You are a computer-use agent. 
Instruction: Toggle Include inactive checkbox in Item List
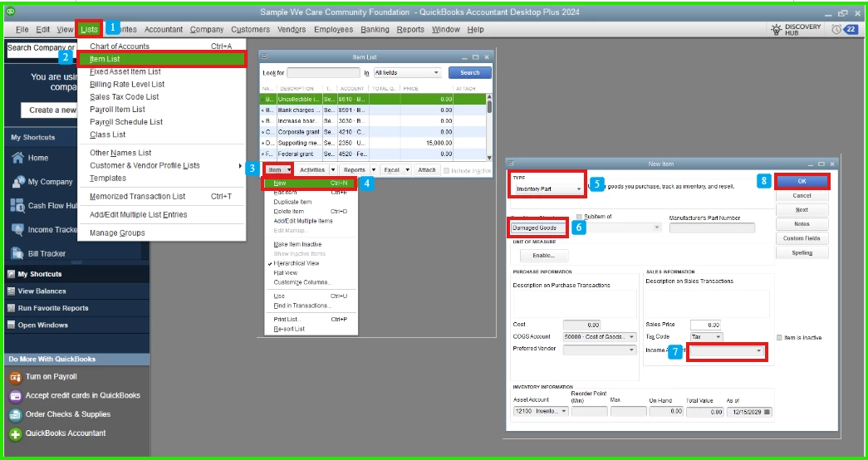pos(447,170)
